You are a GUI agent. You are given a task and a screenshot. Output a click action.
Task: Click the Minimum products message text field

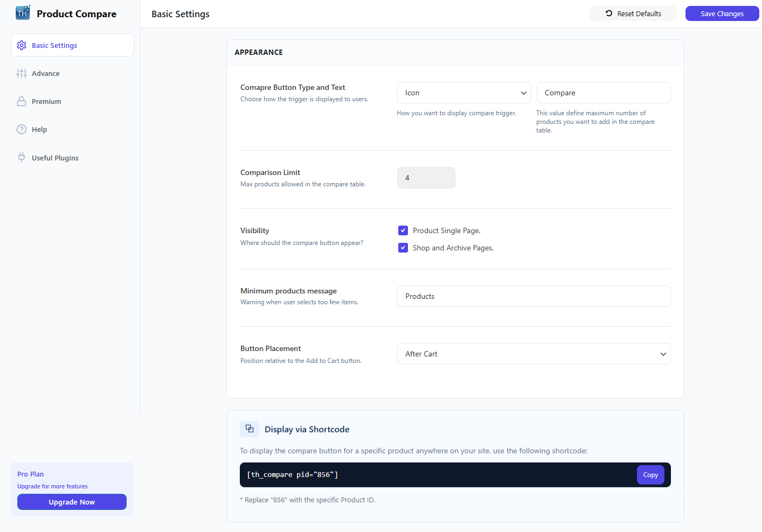pos(534,296)
